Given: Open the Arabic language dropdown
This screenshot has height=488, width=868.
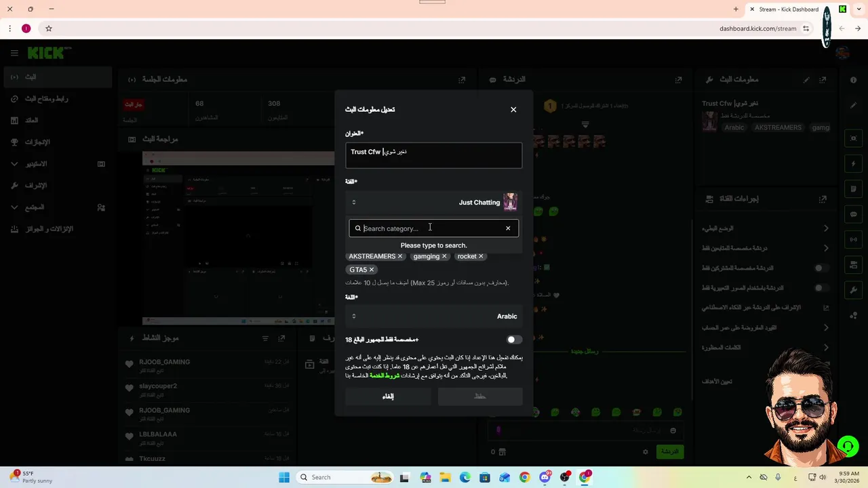Looking at the screenshot, I should (x=433, y=317).
